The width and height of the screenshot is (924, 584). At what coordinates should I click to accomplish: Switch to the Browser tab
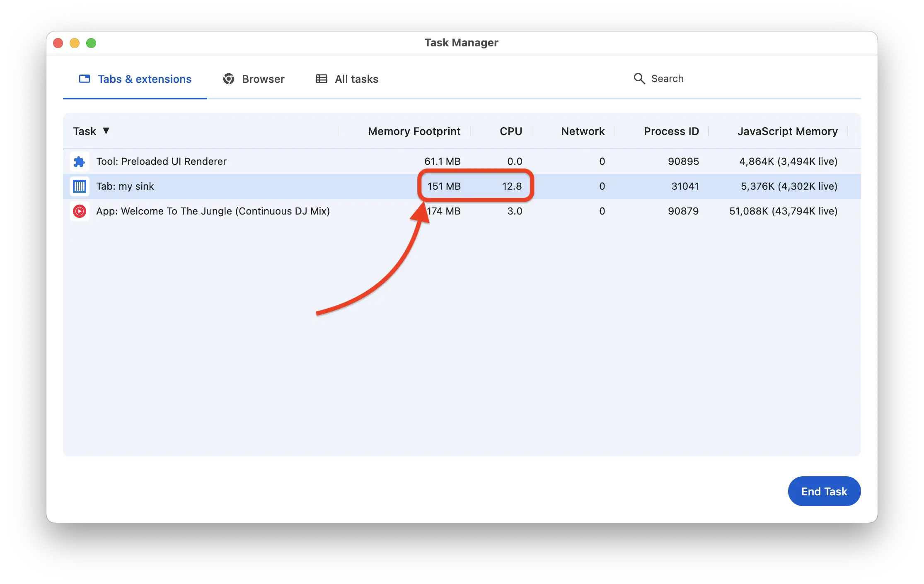(254, 79)
